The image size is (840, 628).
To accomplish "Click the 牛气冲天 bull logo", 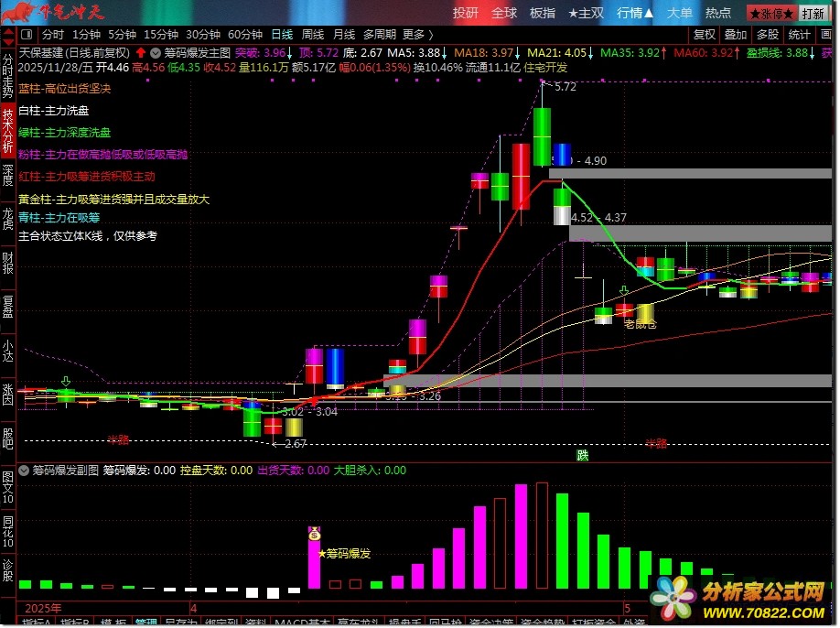I will [x=52, y=12].
